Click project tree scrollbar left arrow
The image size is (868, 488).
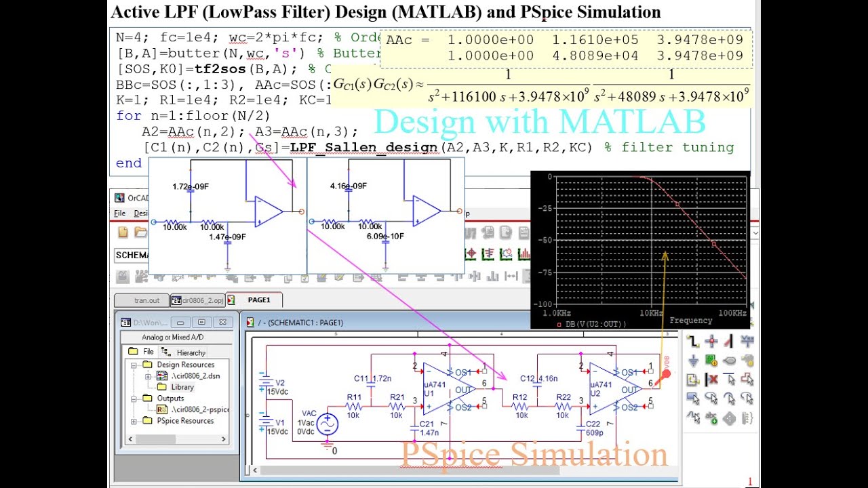click(130, 439)
